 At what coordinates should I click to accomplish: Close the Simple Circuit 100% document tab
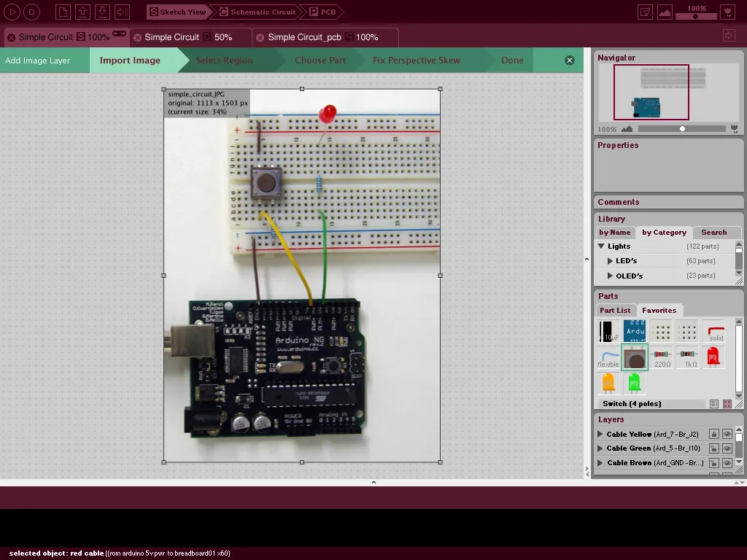click(x=11, y=38)
